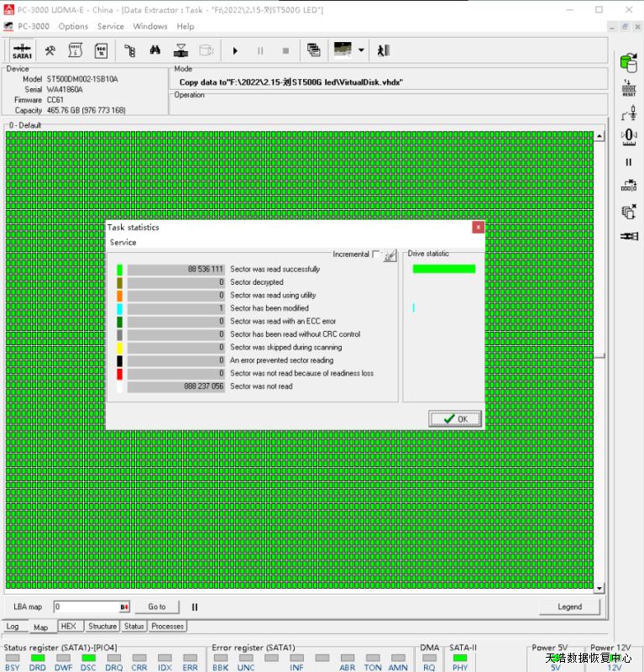Click the Go to button
The height and width of the screenshot is (672, 644).
[157, 606]
